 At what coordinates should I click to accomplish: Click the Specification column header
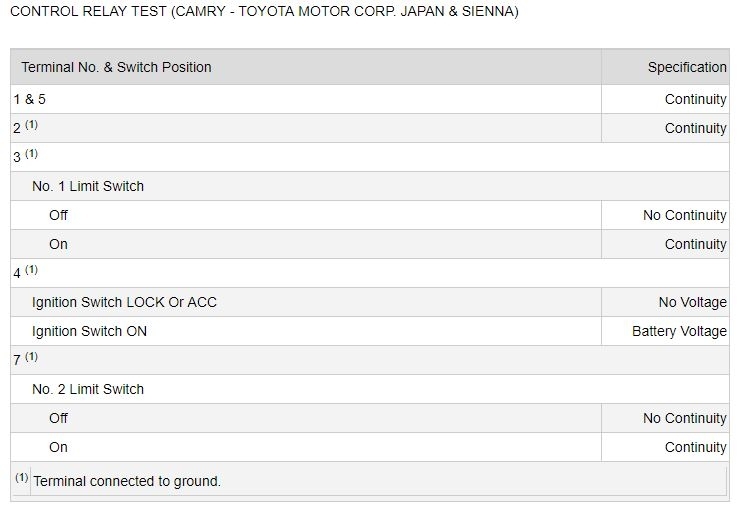click(686, 67)
